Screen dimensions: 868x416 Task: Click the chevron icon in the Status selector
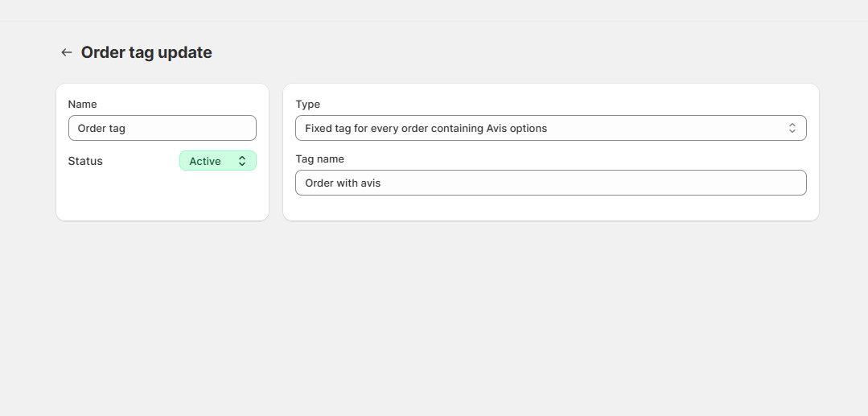point(242,161)
